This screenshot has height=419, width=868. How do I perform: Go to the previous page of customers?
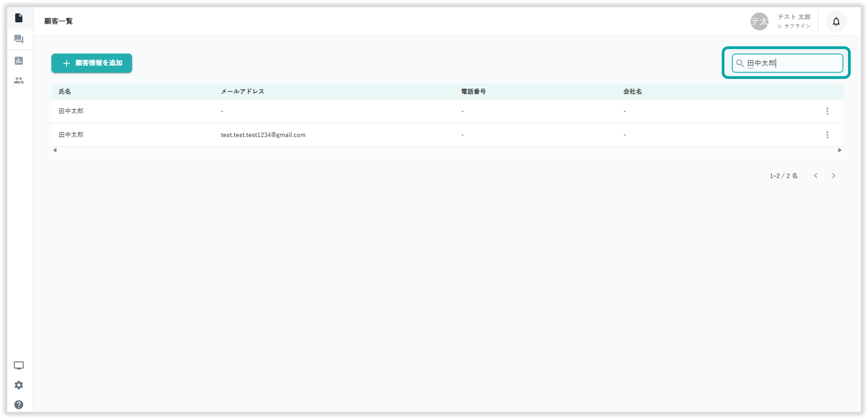tap(815, 176)
